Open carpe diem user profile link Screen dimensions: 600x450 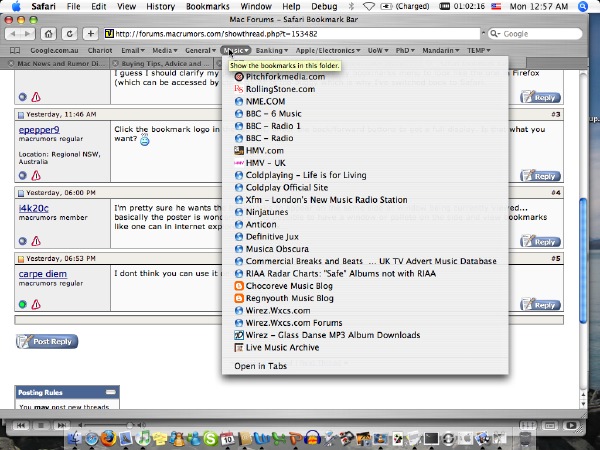point(43,274)
